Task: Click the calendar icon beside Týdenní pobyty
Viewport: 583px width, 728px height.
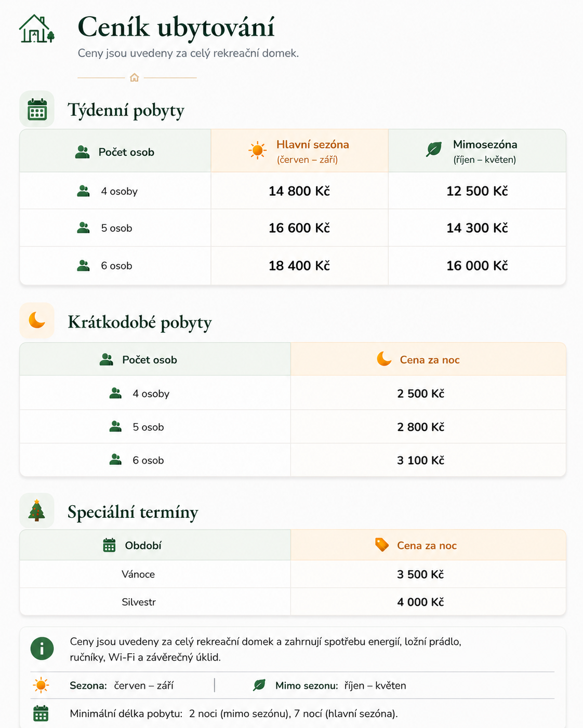Action: click(x=37, y=109)
